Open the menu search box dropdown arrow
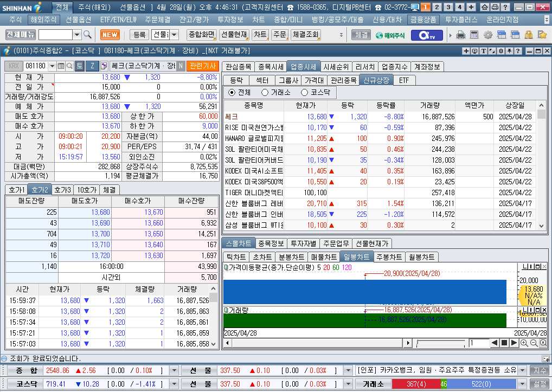Viewport: 552px width, 392px height. click(77, 35)
